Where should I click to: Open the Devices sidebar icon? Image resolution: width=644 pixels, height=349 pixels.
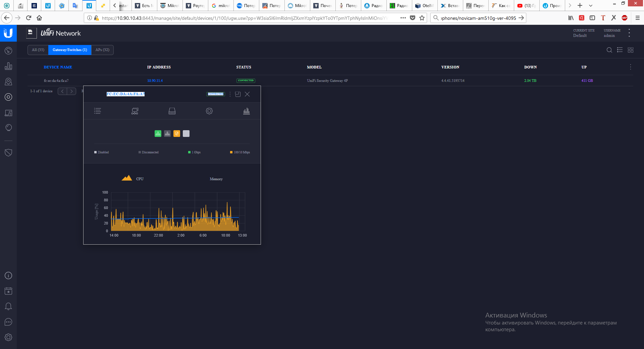8,97
